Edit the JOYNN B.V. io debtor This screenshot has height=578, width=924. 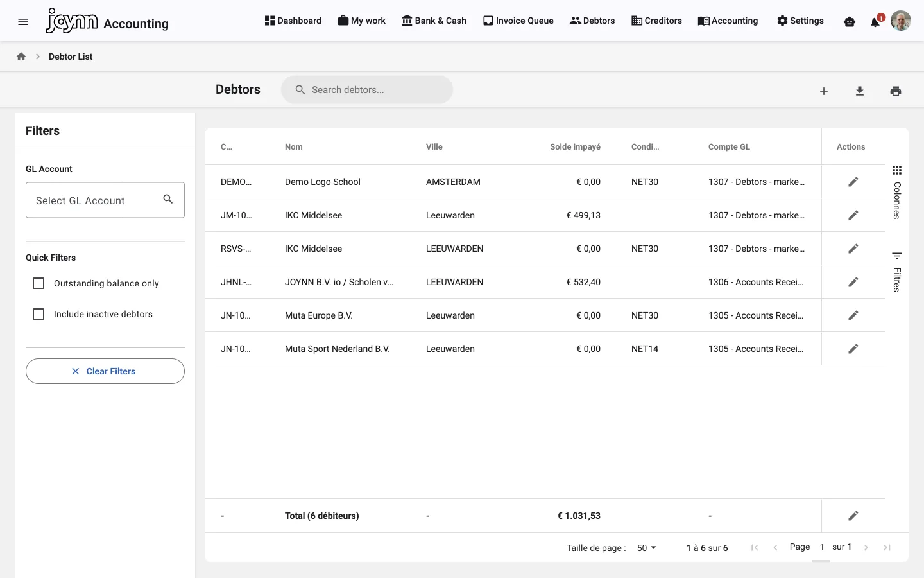(853, 282)
